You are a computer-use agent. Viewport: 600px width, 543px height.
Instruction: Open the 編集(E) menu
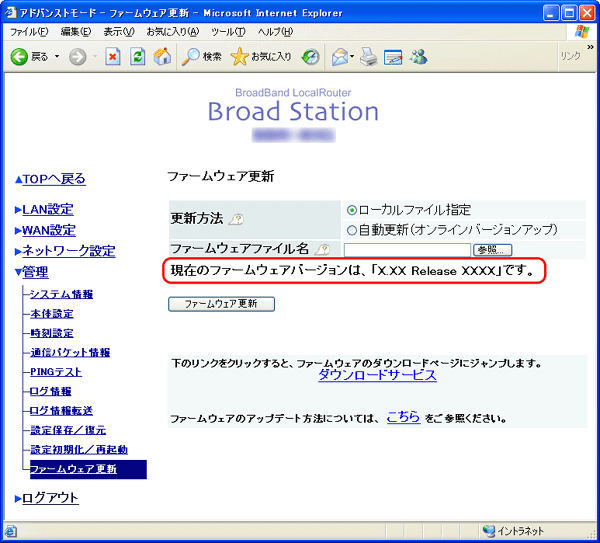[76, 32]
